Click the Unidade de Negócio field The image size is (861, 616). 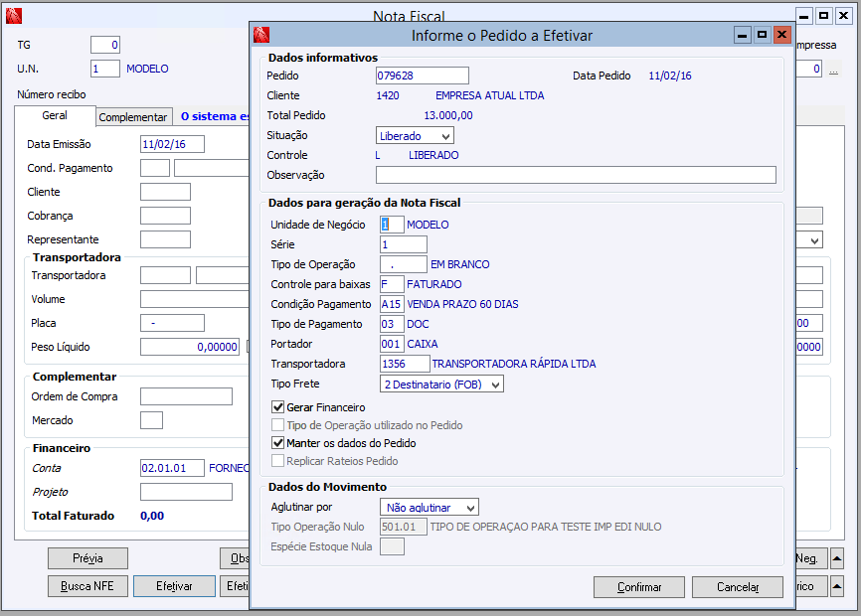click(392, 225)
